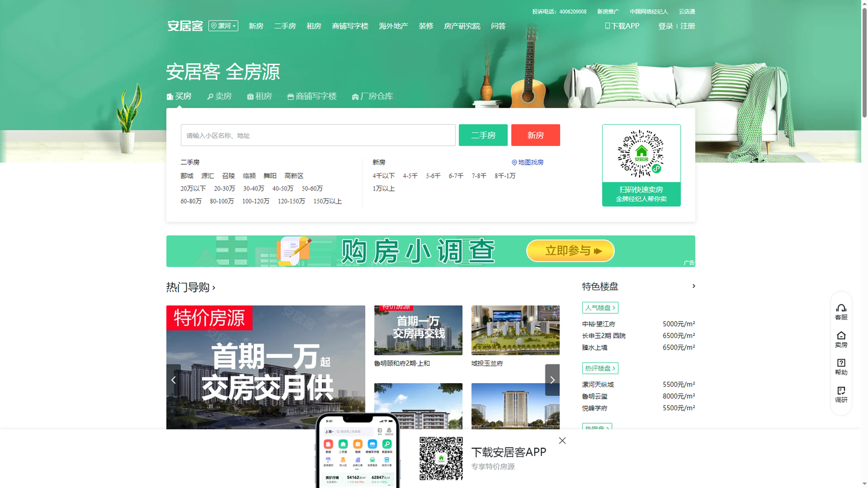Open 海外地产 navigation item
This screenshot has width=868, height=488.
click(x=393, y=26)
